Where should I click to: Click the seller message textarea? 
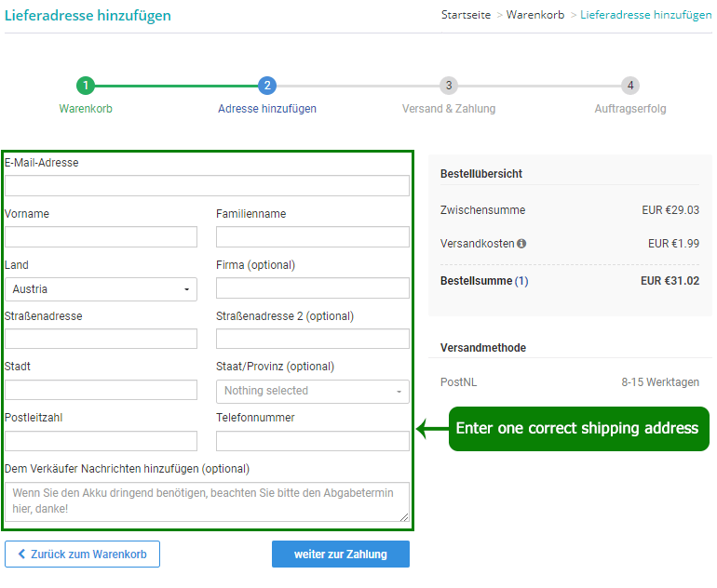click(207, 501)
